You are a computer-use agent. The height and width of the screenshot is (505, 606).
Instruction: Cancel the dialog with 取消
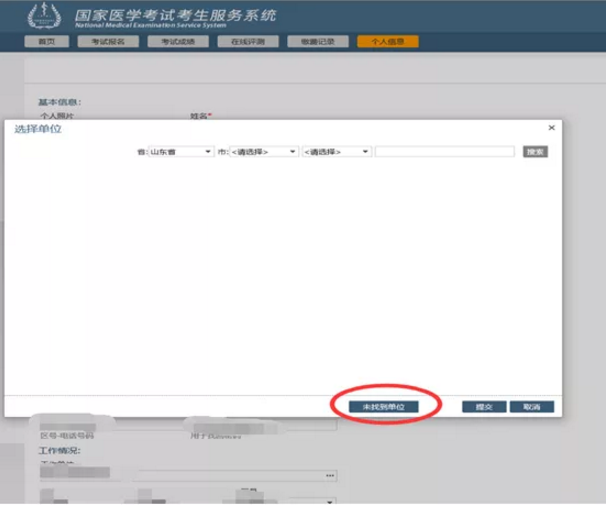pos(530,407)
